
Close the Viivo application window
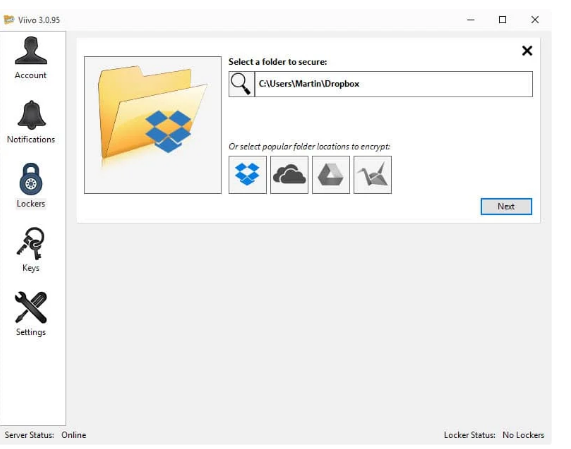point(535,20)
